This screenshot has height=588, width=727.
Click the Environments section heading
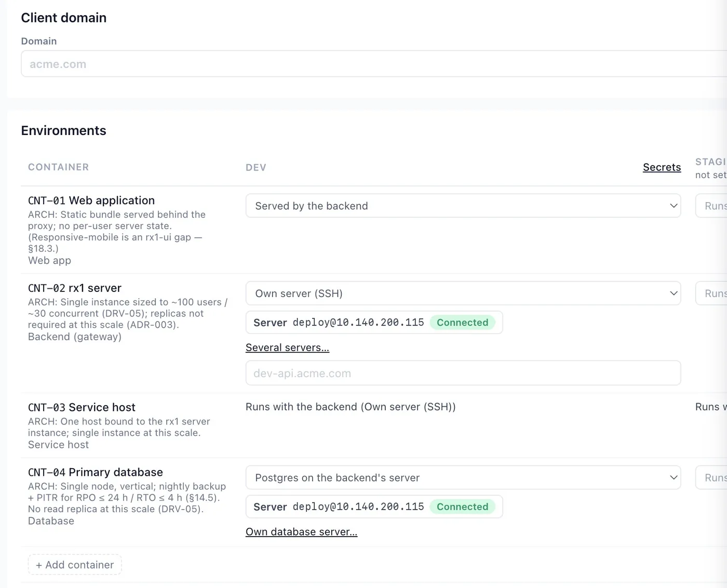pos(63,130)
